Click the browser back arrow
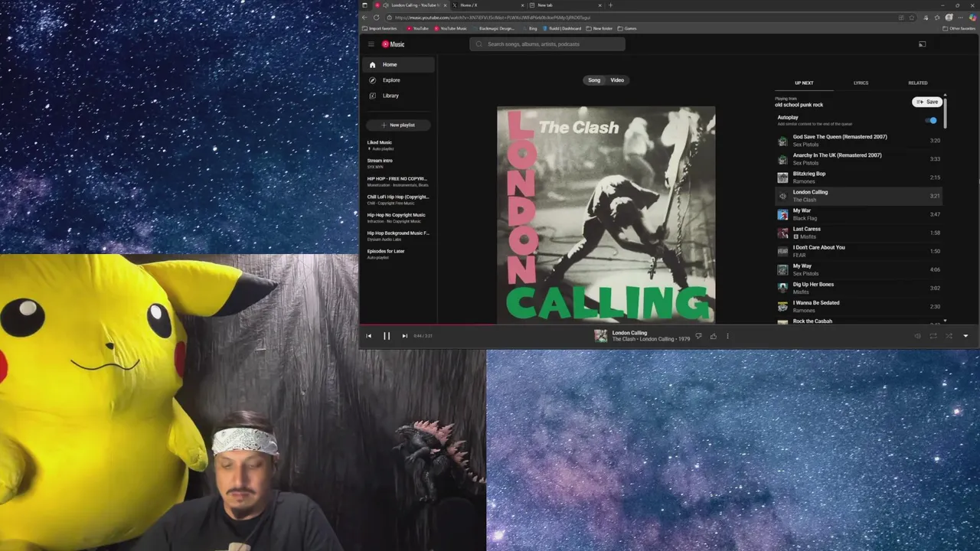 click(364, 18)
